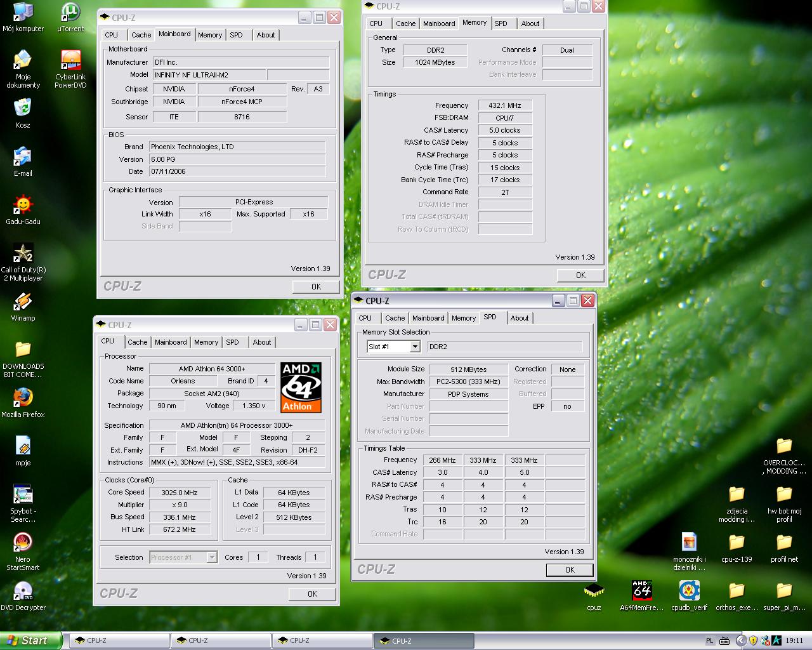812x650 pixels.
Task: Launch the Nero StartSmart shortcut
Action: 23,552
